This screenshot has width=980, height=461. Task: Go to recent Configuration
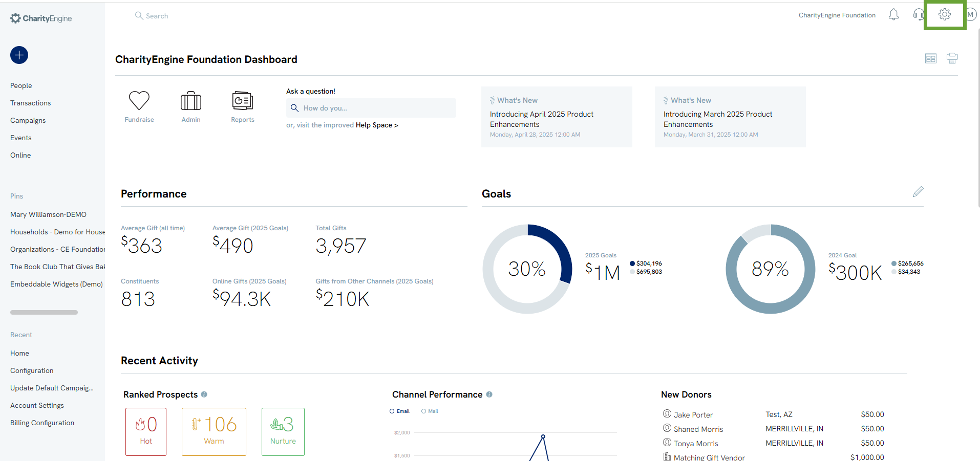[x=32, y=370]
